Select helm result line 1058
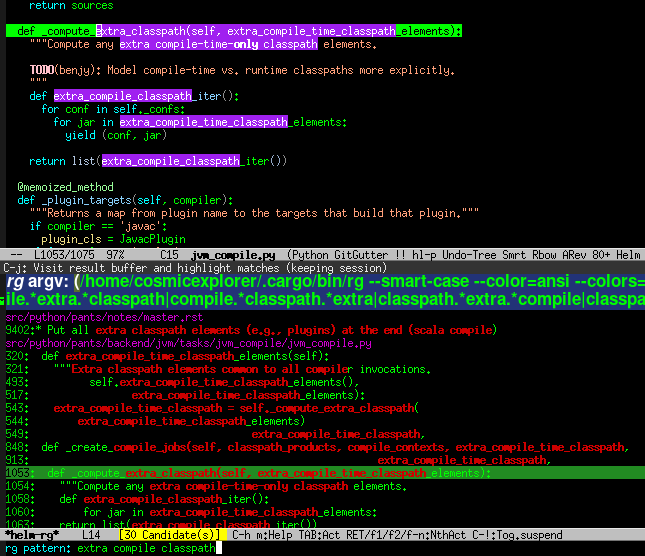Screen dimensions: 645x556 click(137, 499)
